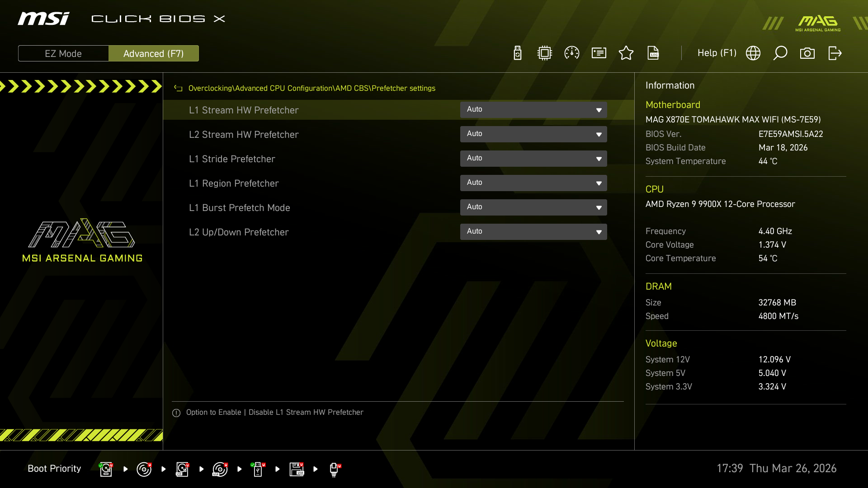Switch to EZ Mode
The image size is (868, 488).
tap(63, 53)
